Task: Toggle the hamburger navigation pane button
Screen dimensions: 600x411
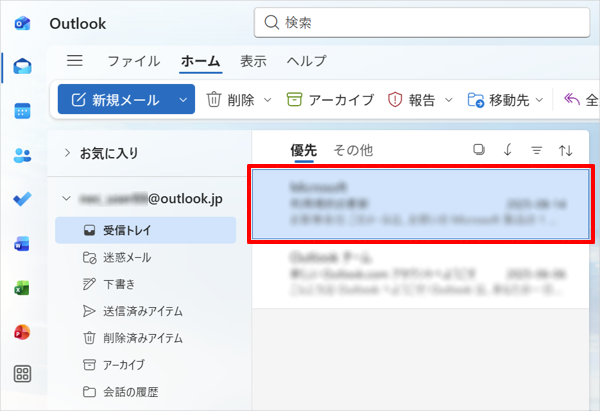Action: click(75, 60)
